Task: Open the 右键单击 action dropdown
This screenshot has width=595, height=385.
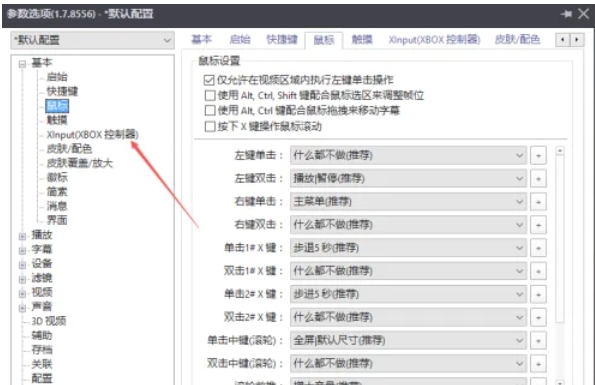Action: pyautogui.click(x=408, y=202)
